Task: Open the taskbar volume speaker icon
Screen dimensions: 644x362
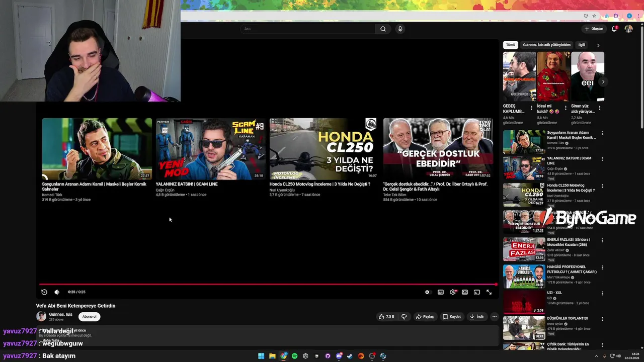Action: click(x=618, y=356)
